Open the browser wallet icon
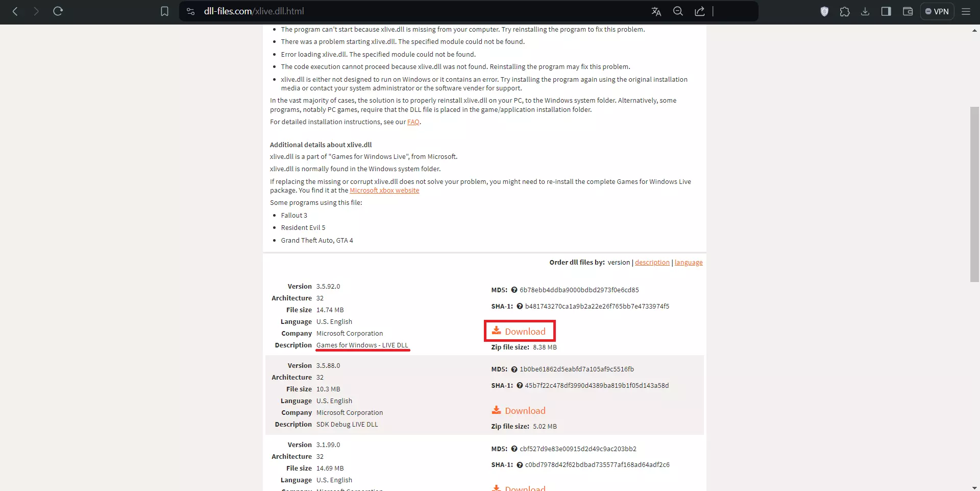 [908, 11]
